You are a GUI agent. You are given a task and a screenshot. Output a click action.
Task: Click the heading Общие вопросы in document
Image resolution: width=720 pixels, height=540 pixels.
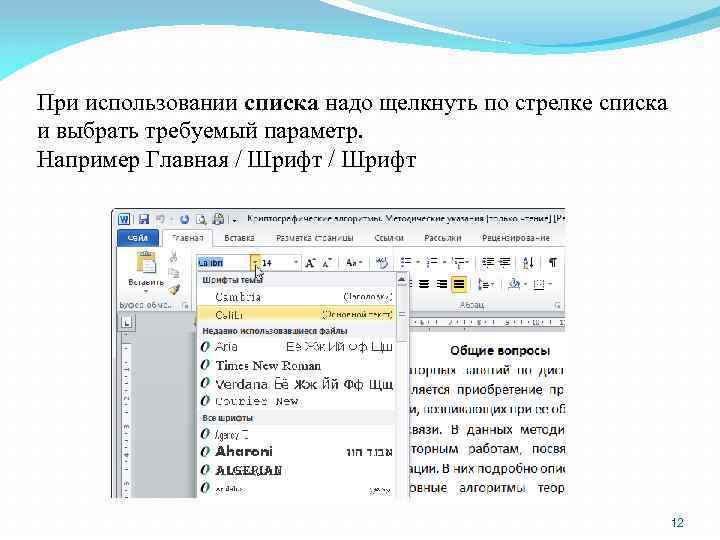point(500,351)
